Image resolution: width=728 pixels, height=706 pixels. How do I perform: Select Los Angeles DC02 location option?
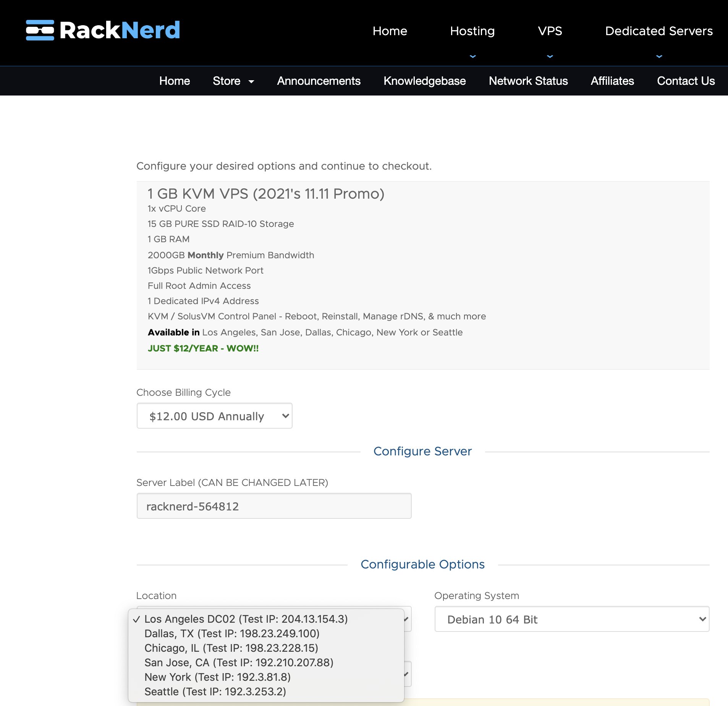coord(266,619)
